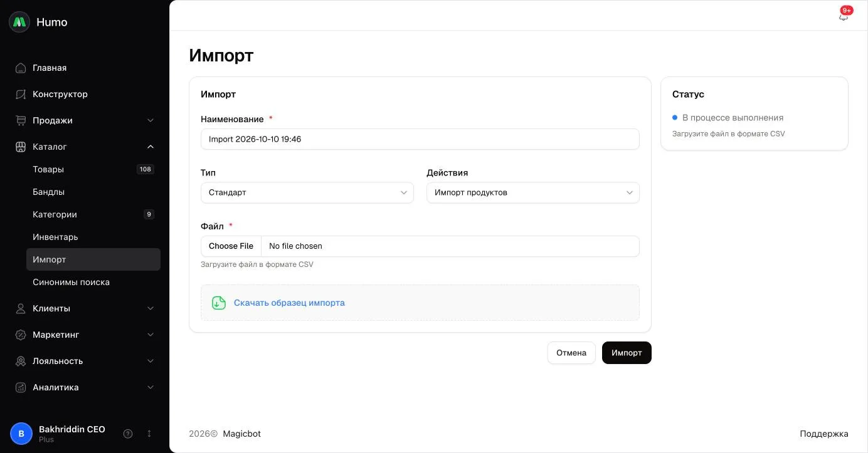Click the Magicbot footer link
Image resolution: width=868 pixels, height=453 pixels.
click(241, 434)
